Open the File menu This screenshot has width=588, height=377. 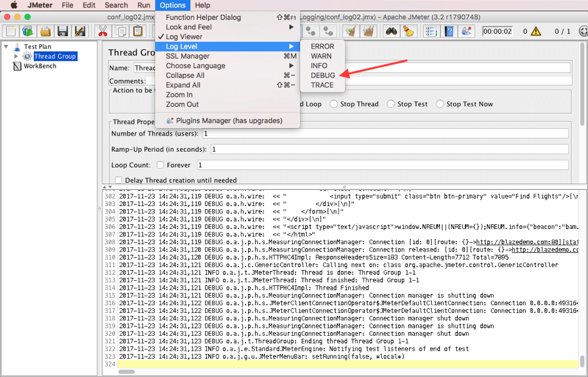click(x=67, y=5)
